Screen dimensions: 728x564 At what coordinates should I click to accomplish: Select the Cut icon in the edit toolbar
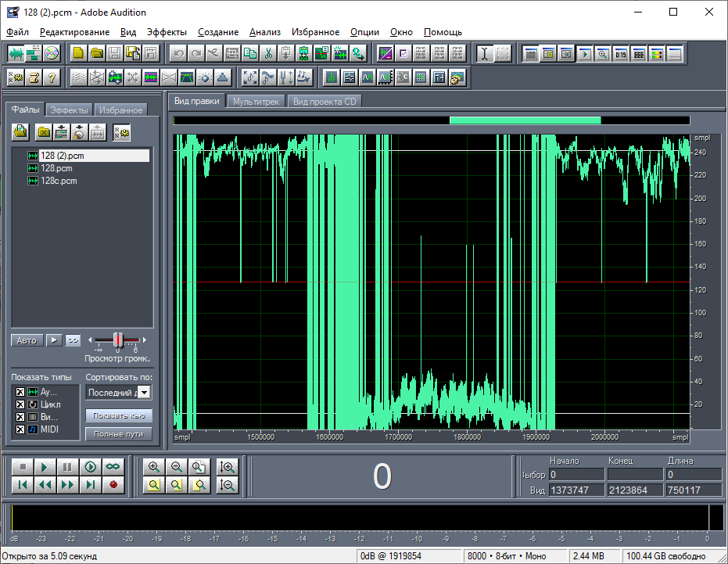coord(268,53)
